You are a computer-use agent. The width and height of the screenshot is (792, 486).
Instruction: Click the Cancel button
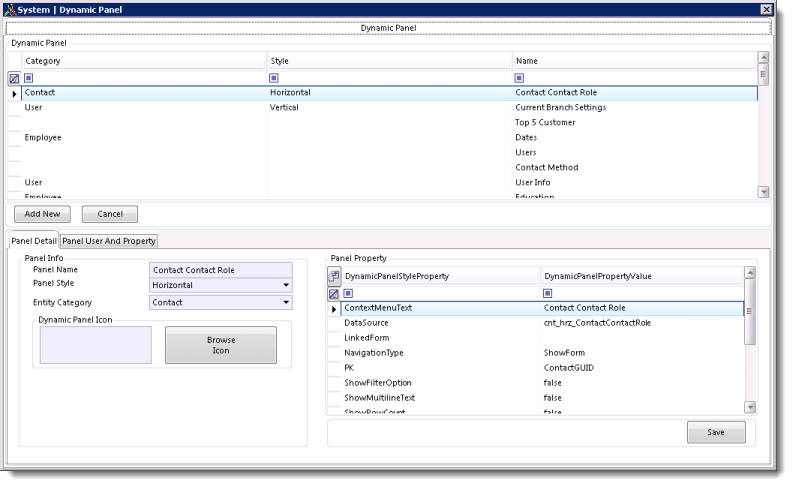(109, 214)
